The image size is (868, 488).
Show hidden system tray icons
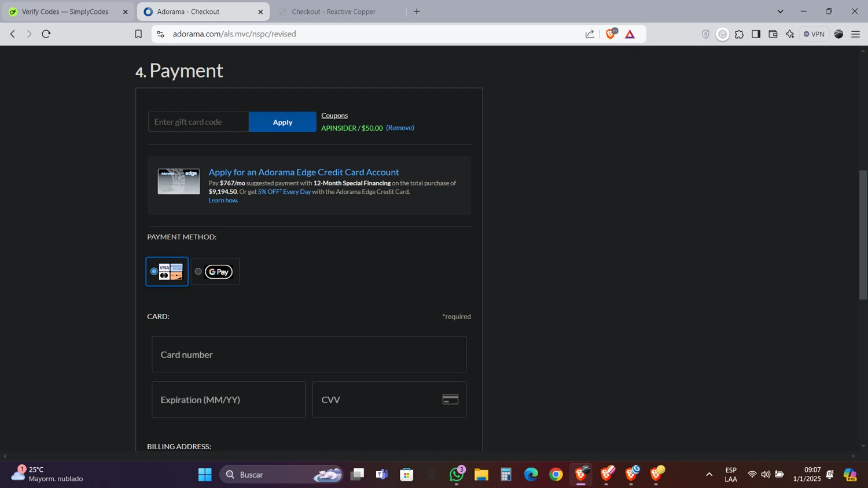point(709,475)
